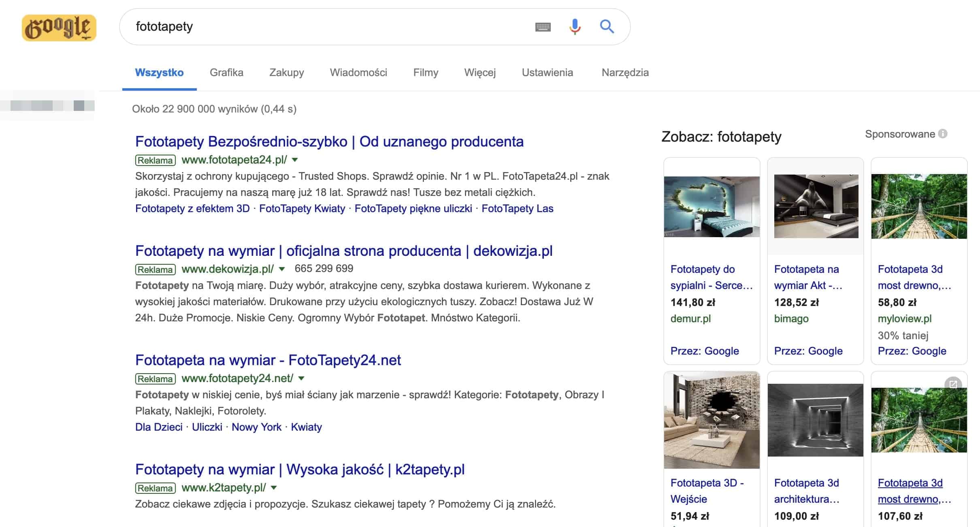Select the Wszystko tab
The image size is (980, 527).
point(159,72)
